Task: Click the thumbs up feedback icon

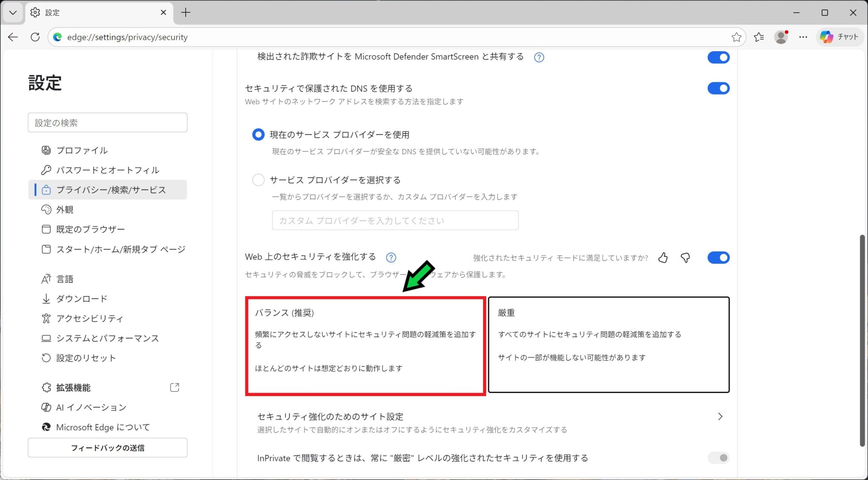Action: (663, 257)
